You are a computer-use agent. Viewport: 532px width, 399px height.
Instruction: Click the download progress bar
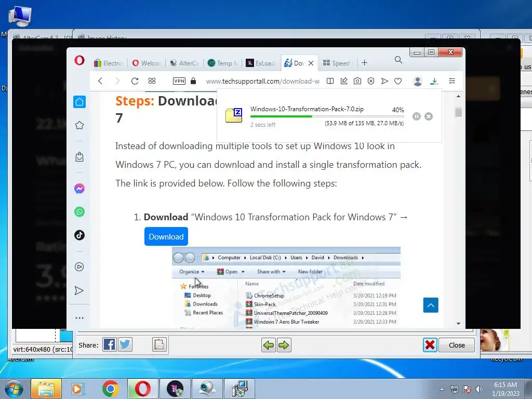(x=327, y=116)
